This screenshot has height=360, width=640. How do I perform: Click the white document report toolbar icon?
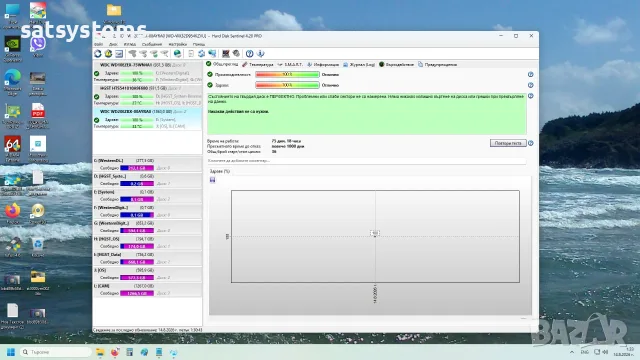tap(191, 53)
